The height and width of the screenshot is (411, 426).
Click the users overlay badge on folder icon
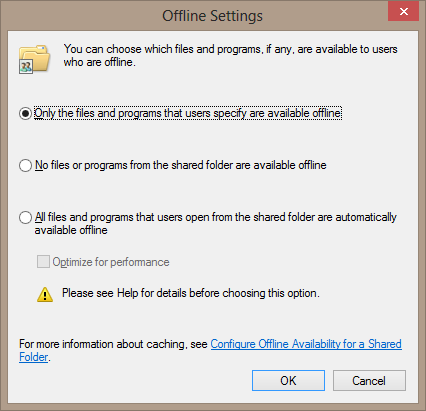click(26, 67)
